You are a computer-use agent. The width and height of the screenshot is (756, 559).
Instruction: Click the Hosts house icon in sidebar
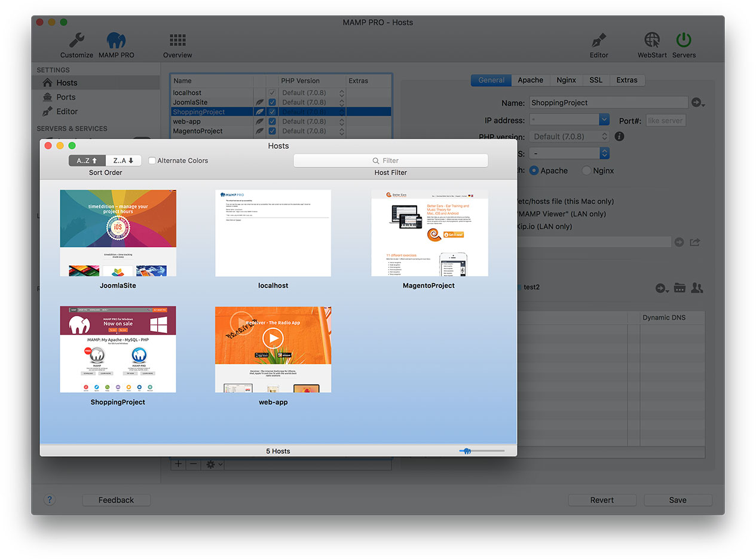(47, 83)
